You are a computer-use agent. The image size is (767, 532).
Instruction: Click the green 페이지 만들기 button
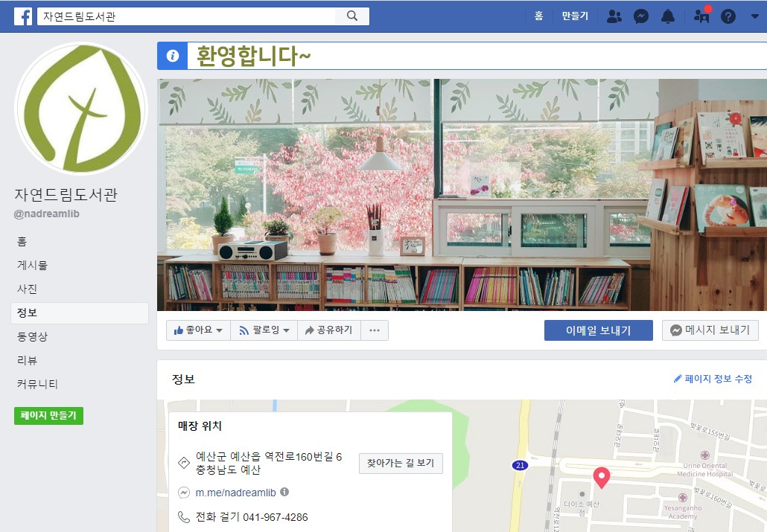[x=48, y=416]
